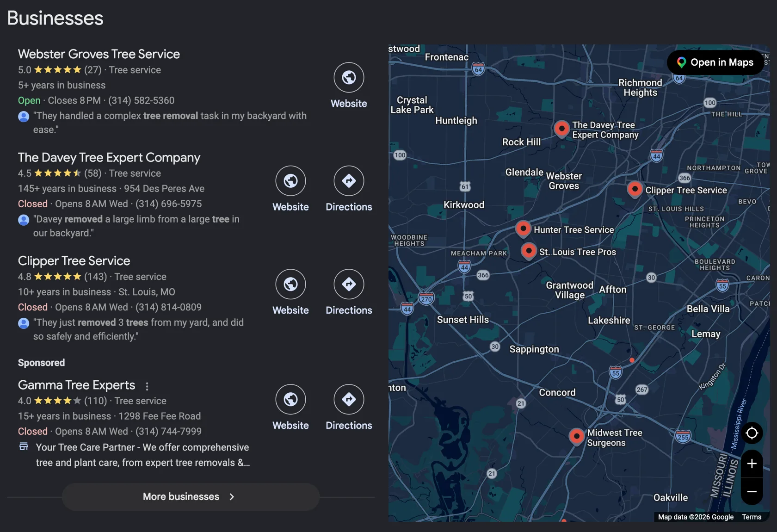The image size is (777, 532).
Task: Click the "Your Tree Care Partner" ad text
Action: click(x=143, y=455)
